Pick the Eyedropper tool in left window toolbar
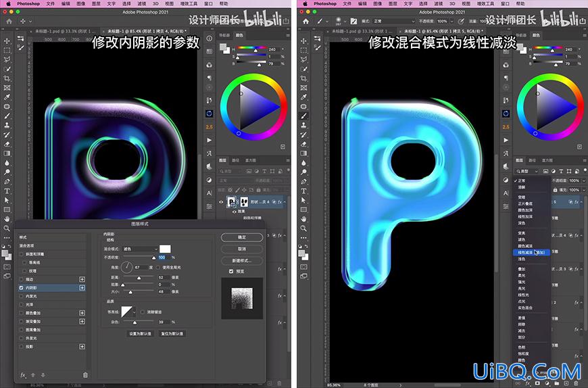588x388 pixels. (x=7, y=97)
